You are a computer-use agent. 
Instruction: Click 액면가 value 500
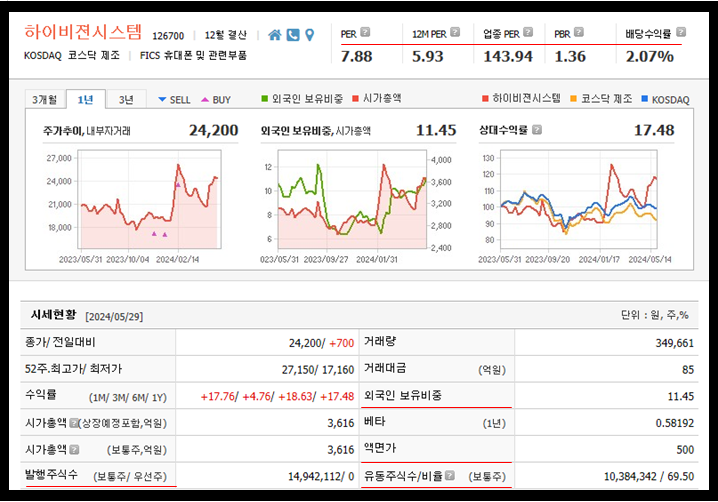click(x=685, y=450)
